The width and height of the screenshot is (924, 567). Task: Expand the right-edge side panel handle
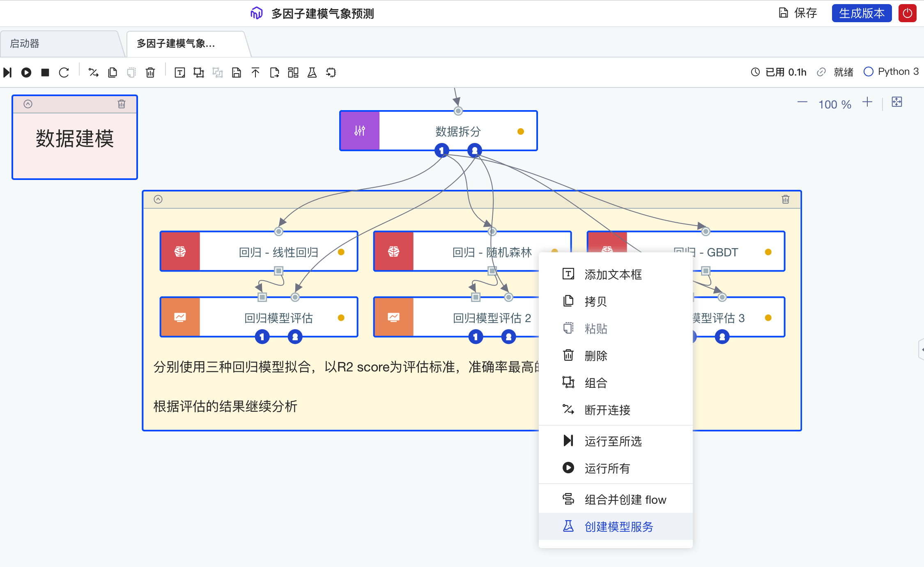coord(921,350)
